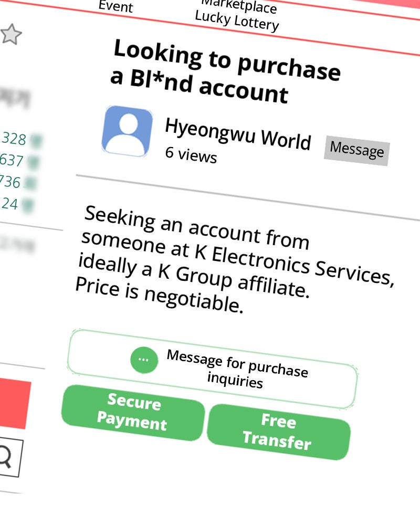Viewport: 420px width, 525px height.
Task: Click the green badge beside 24
Action: [27, 205]
